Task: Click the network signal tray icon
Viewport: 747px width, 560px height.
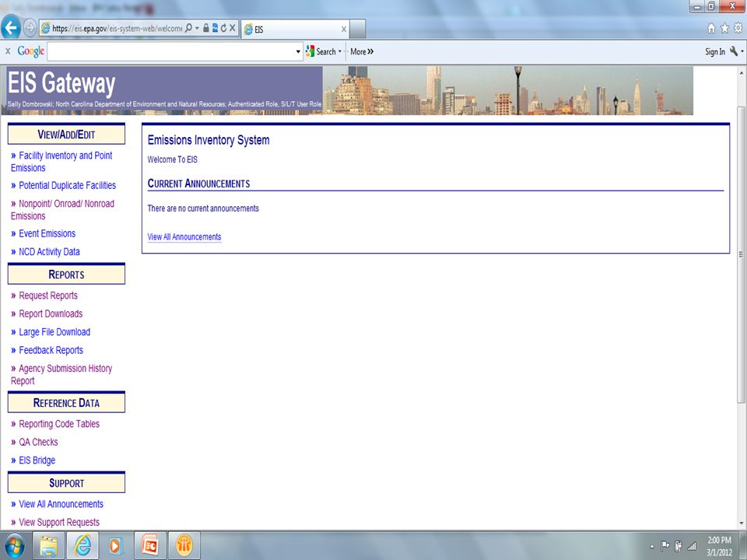Action: [x=691, y=546]
